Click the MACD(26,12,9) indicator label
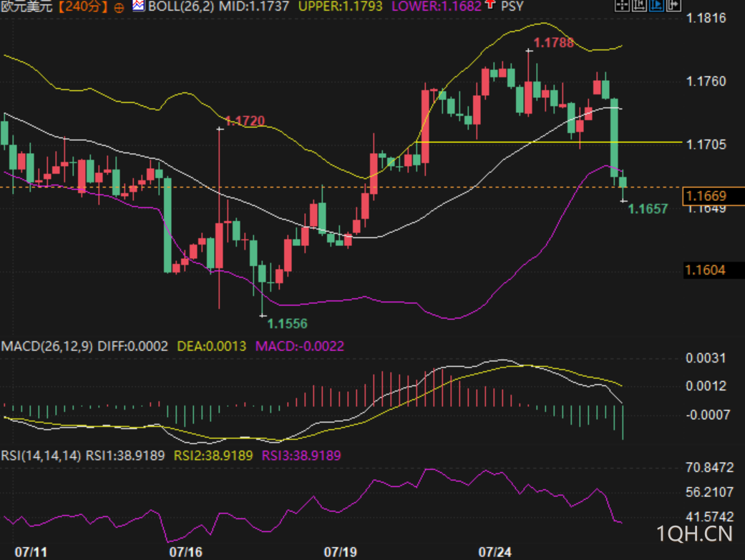 (47, 345)
